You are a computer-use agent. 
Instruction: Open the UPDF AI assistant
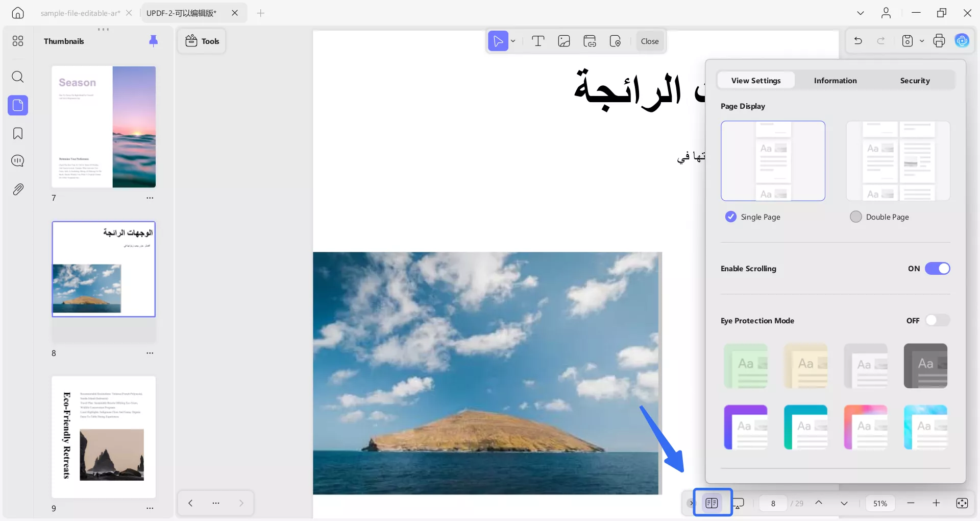pyautogui.click(x=962, y=41)
